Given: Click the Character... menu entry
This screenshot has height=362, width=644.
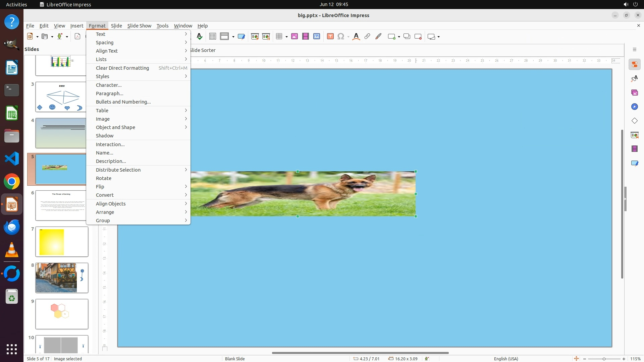Looking at the screenshot, I should (x=109, y=85).
